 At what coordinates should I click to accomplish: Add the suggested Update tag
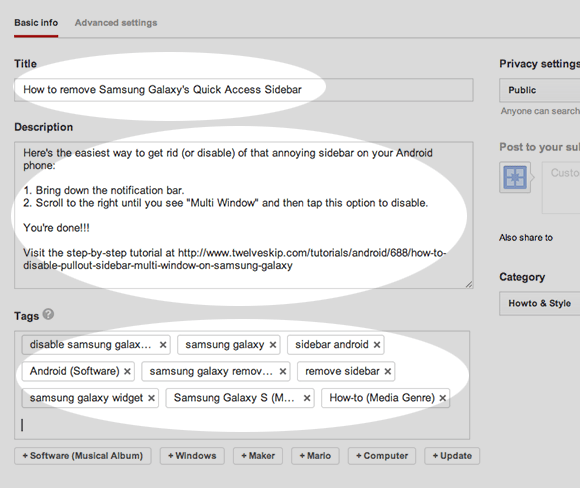452,456
